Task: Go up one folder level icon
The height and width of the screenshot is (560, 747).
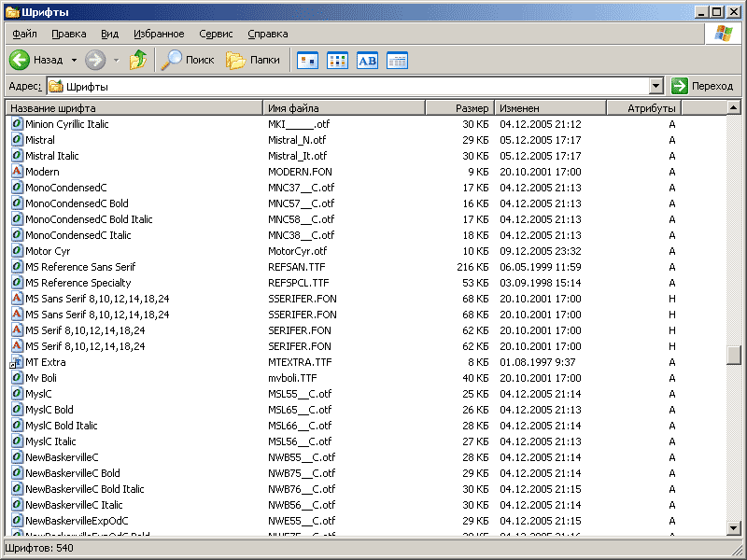Action: tap(138, 60)
